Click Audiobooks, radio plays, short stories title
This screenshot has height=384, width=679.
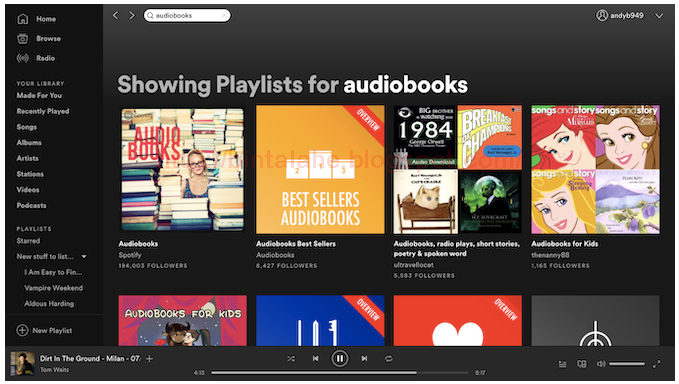coord(456,249)
